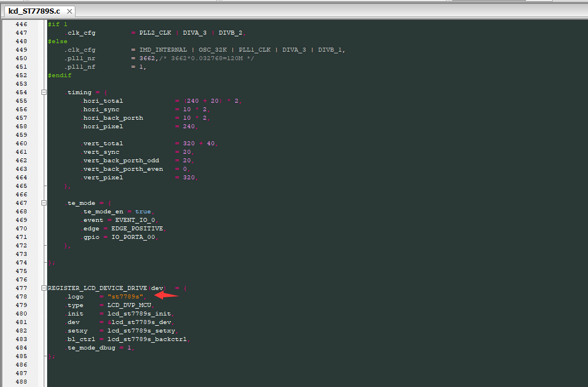Click the true keyword value
Screen dimensions: 588x387
tap(143, 212)
